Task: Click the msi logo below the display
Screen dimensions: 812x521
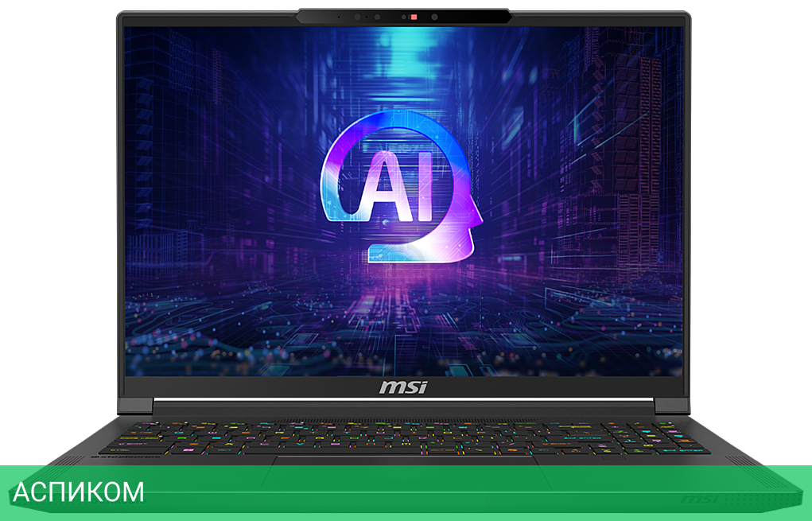Action: (403, 387)
